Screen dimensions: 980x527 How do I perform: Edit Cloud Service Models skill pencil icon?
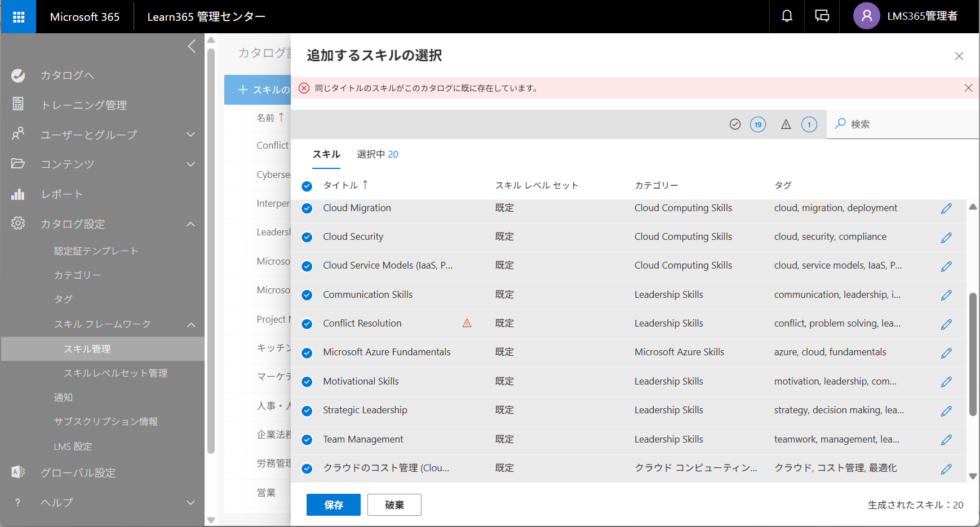click(x=946, y=266)
